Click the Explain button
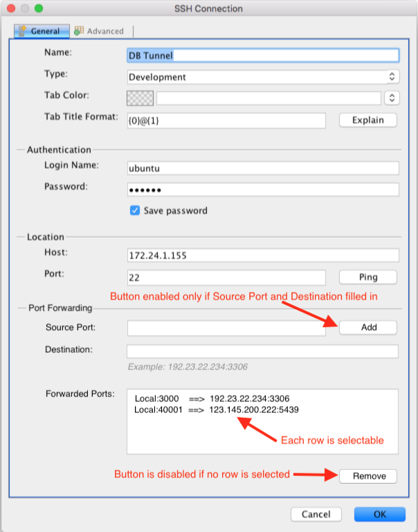The height and width of the screenshot is (532, 418). coord(367,120)
